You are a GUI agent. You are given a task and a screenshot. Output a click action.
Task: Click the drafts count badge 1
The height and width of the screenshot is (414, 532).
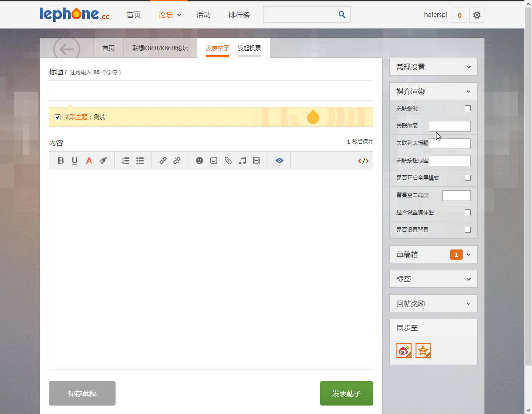tap(456, 255)
